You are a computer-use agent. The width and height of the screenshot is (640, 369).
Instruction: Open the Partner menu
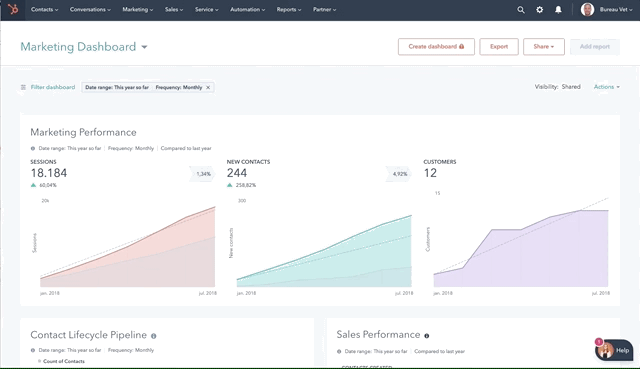coord(324,9)
